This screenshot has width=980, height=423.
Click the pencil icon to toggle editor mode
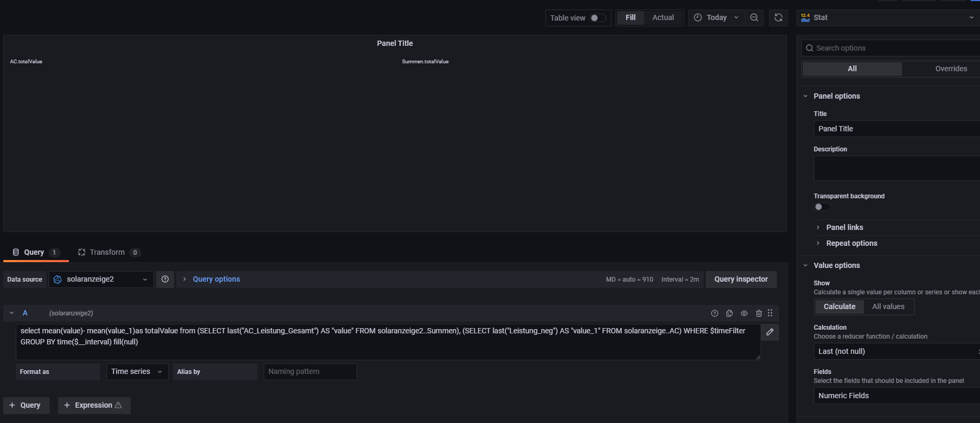tap(770, 332)
